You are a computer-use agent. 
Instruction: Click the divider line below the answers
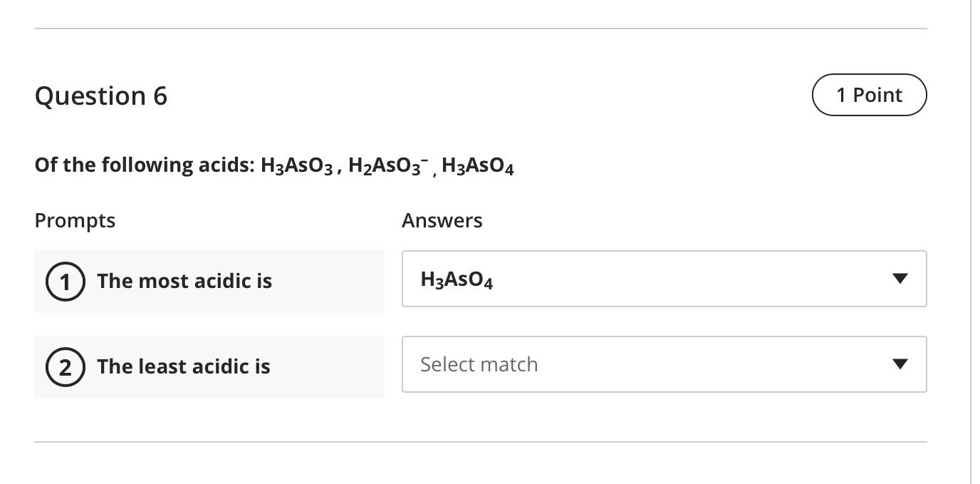tap(481, 442)
